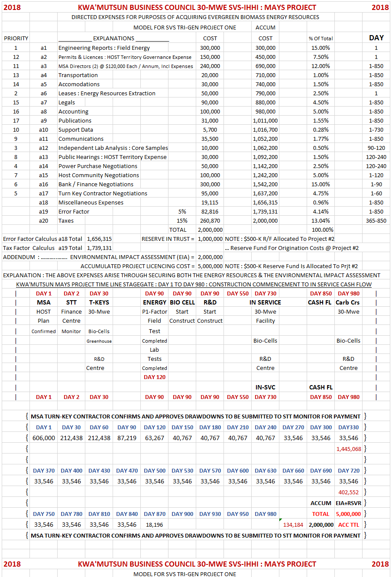Select the drawdown amount 87,219
The image size is (392, 577).
127,438
